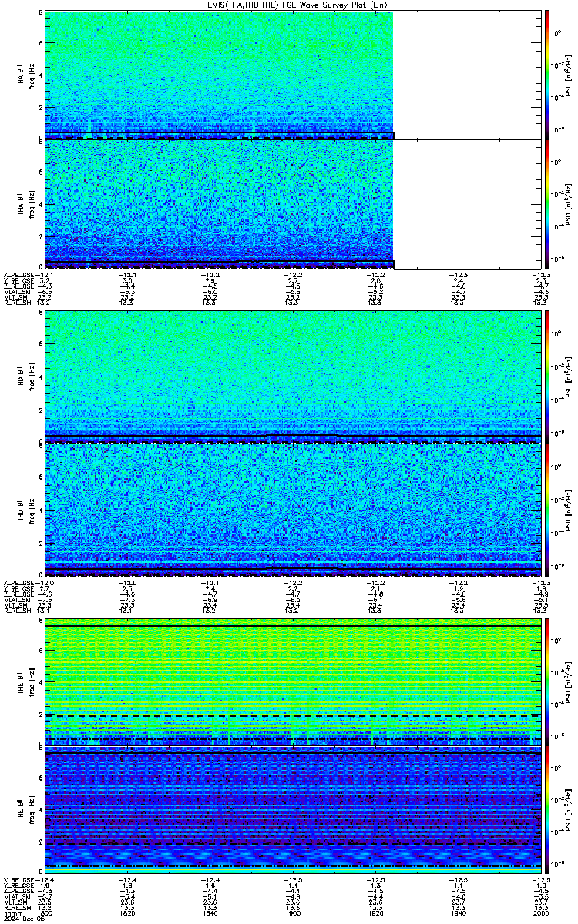Click the 'THA B∥ freq [Hz]' axis label
The image size is (578, 924).
pos(25,204)
